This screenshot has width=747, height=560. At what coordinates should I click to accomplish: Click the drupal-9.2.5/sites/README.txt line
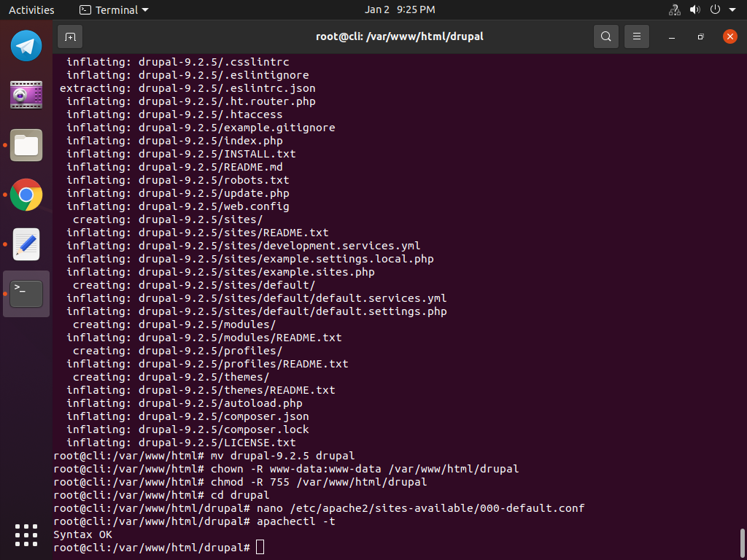197,233
